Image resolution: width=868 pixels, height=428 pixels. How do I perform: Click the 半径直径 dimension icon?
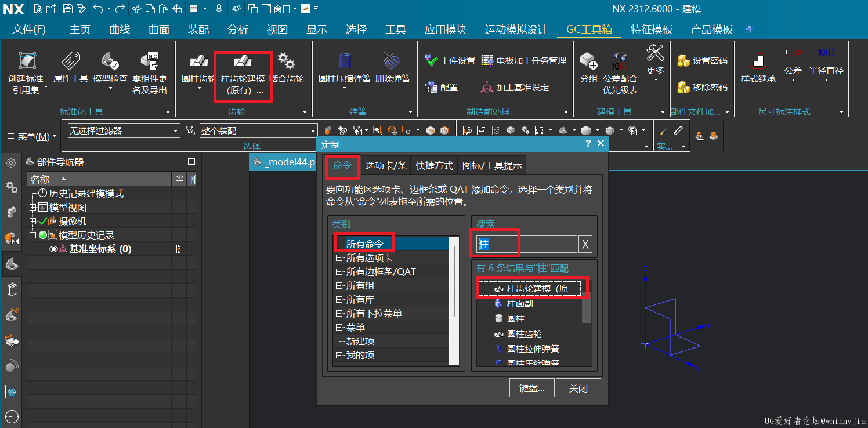click(x=826, y=53)
